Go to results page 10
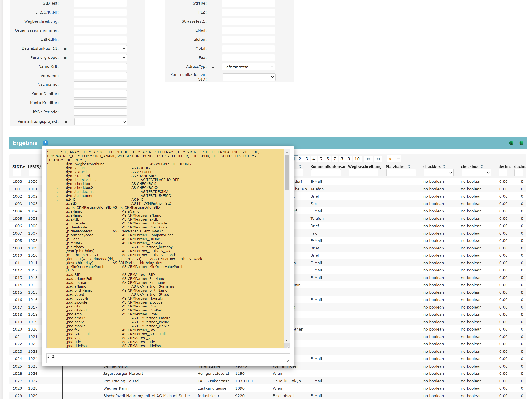 click(357, 159)
